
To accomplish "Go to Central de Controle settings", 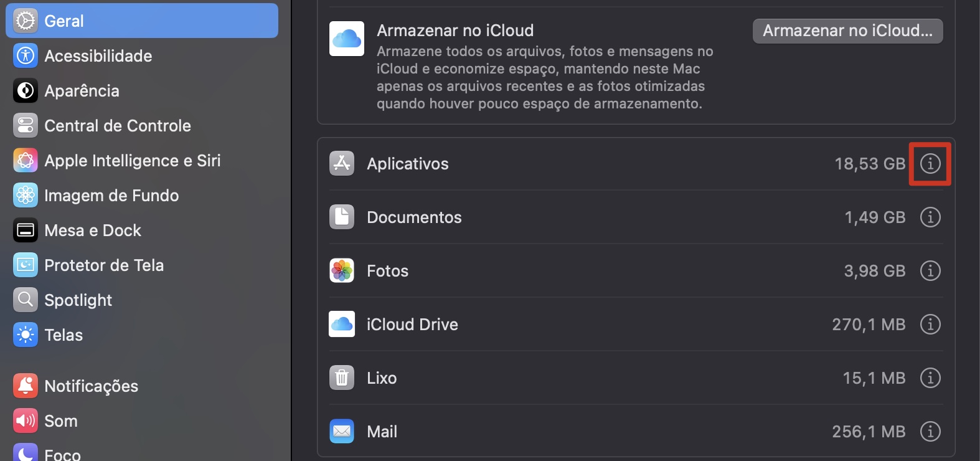I will 142,125.
